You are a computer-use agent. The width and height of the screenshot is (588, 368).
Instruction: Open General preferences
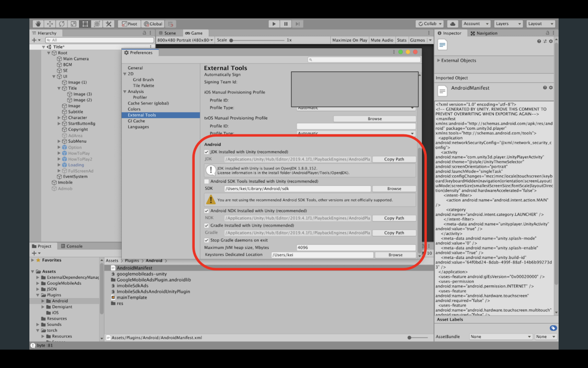pos(135,68)
